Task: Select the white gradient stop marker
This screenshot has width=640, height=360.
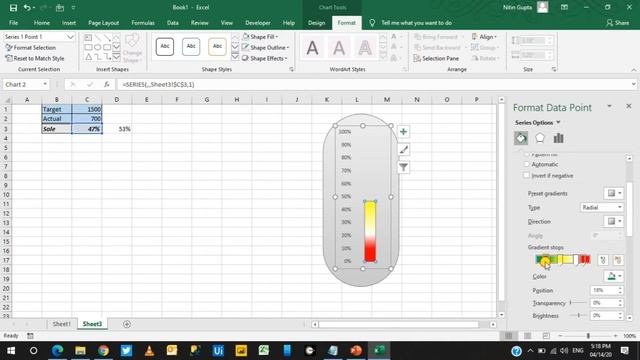Action: (576, 260)
